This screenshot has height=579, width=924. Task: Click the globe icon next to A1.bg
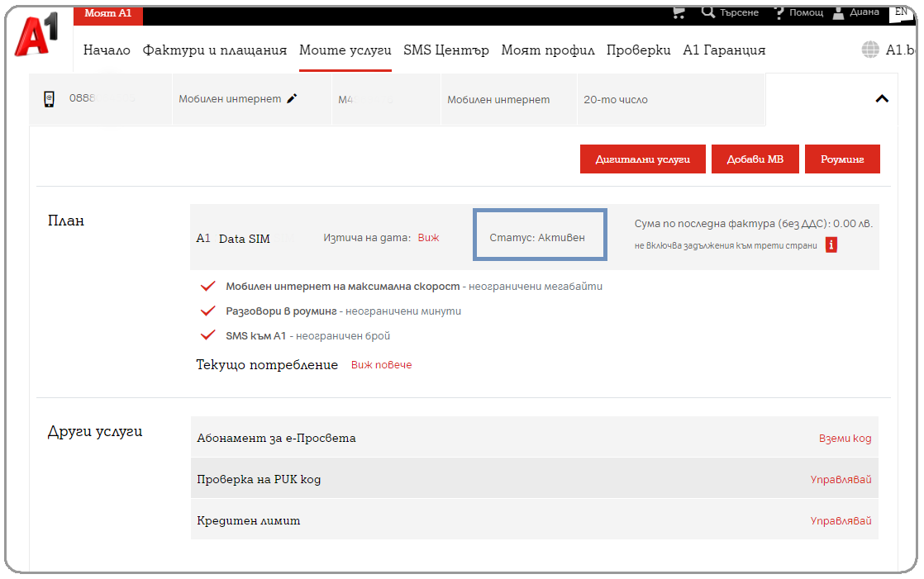[869, 50]
